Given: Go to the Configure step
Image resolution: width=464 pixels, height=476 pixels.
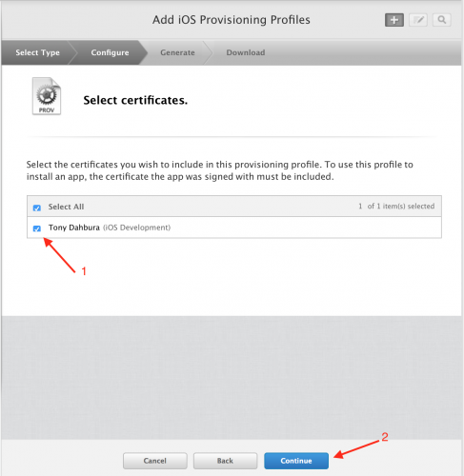Looking at the screenshot, I should click(110, 52).
